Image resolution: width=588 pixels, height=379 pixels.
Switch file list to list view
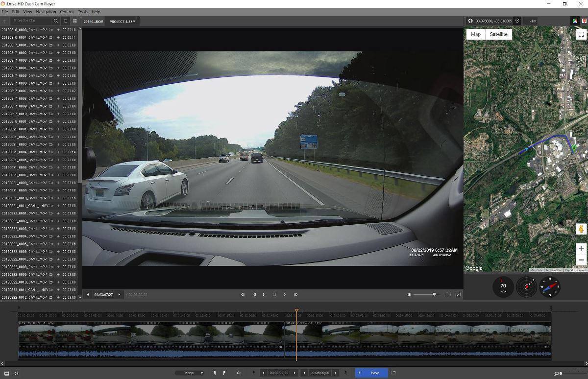(x=66, y=21)
